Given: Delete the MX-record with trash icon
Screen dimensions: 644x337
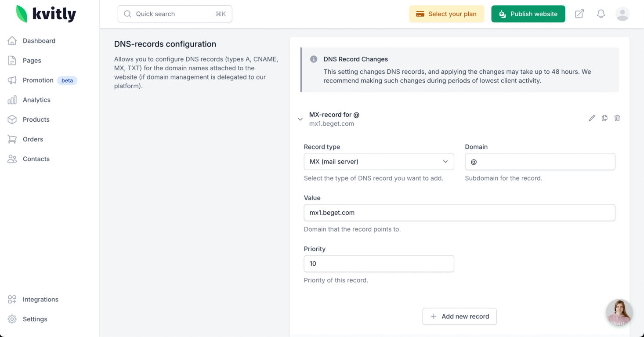Looking at the screenshot, I should (x=617, y=118).
